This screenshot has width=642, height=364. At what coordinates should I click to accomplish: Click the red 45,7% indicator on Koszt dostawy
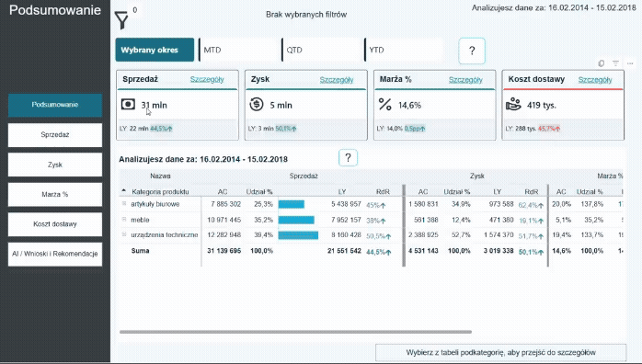coord(549,129)
